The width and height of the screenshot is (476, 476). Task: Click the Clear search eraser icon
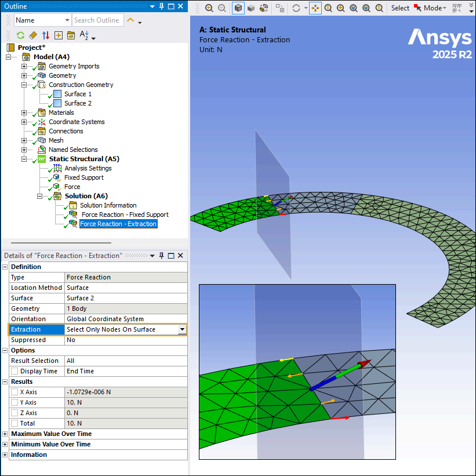(x=33, y=35)
